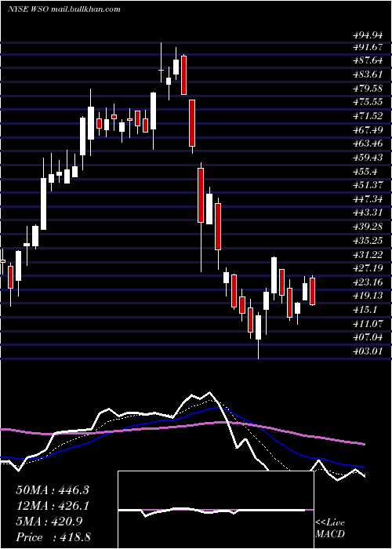Click the 431.22 price axis label
The image size is (392, 549).
pos(367,255)
